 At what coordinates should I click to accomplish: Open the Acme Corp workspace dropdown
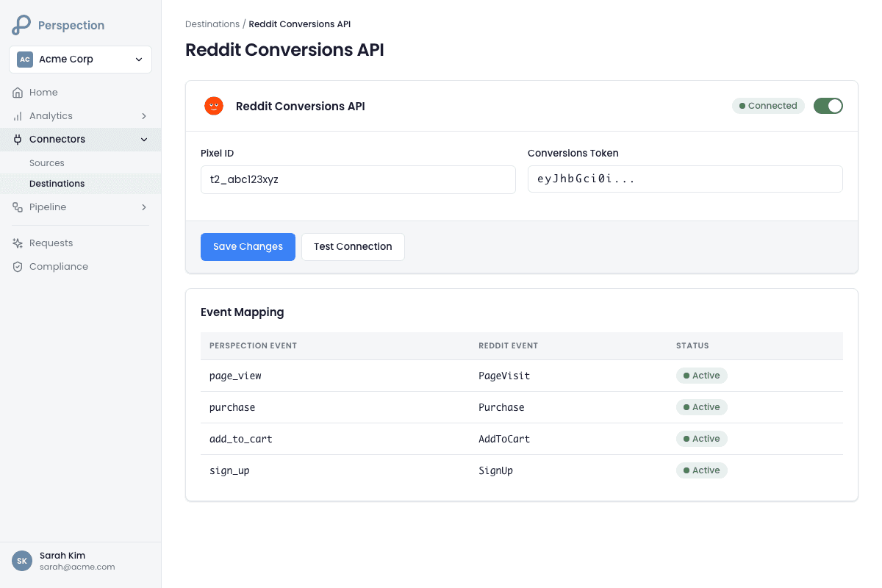pyautogui.click(x=80, y=60)
